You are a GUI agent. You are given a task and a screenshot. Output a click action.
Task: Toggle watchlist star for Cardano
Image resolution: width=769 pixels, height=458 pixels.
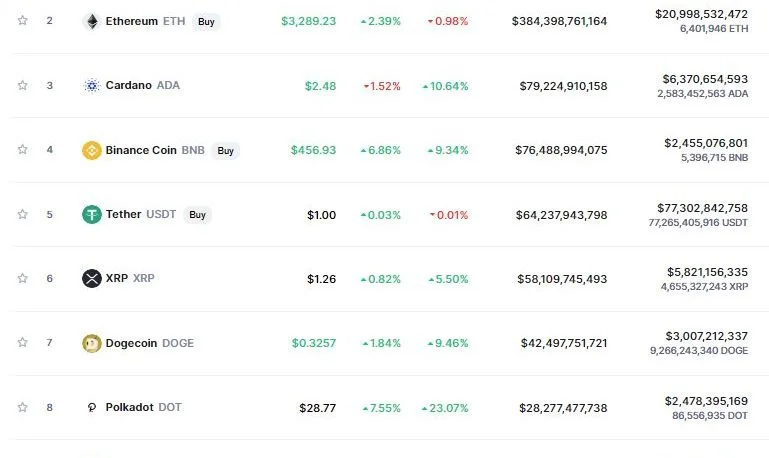click(x=23, y=85)
